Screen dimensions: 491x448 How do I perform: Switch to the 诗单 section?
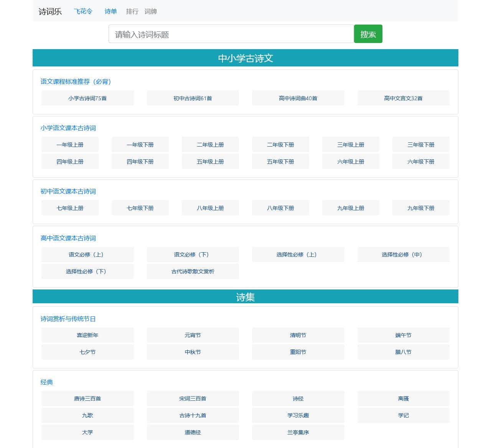tap(110, 12)
